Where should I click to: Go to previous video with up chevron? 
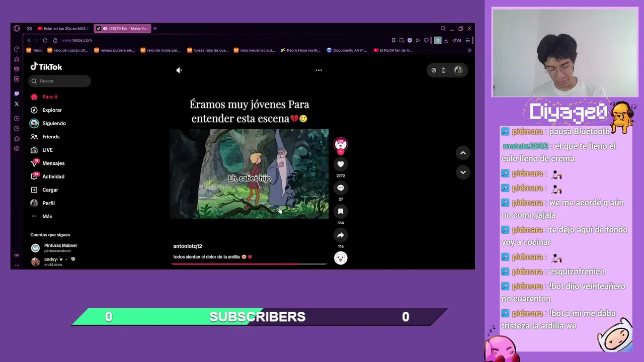pos(463,153)
